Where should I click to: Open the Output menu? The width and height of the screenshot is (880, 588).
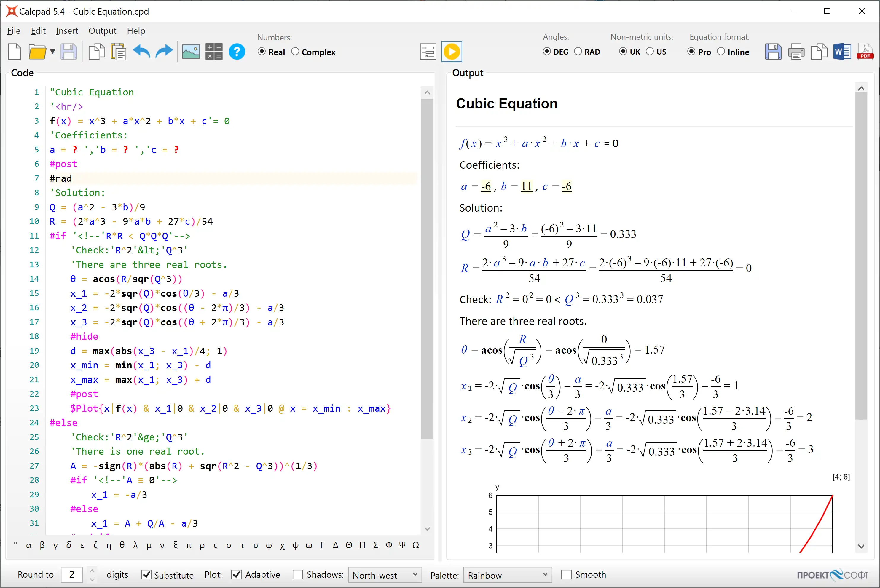coord(101,30)
